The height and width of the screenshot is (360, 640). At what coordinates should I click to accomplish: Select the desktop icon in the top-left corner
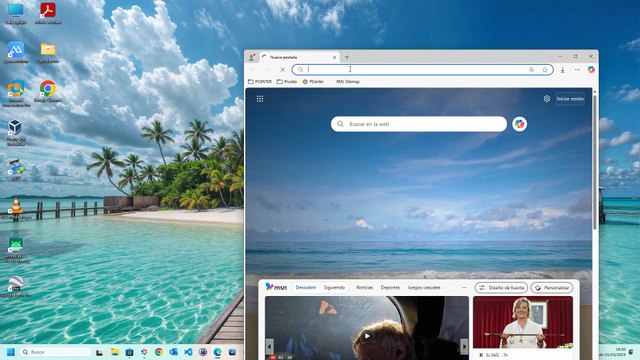[16, 13]
